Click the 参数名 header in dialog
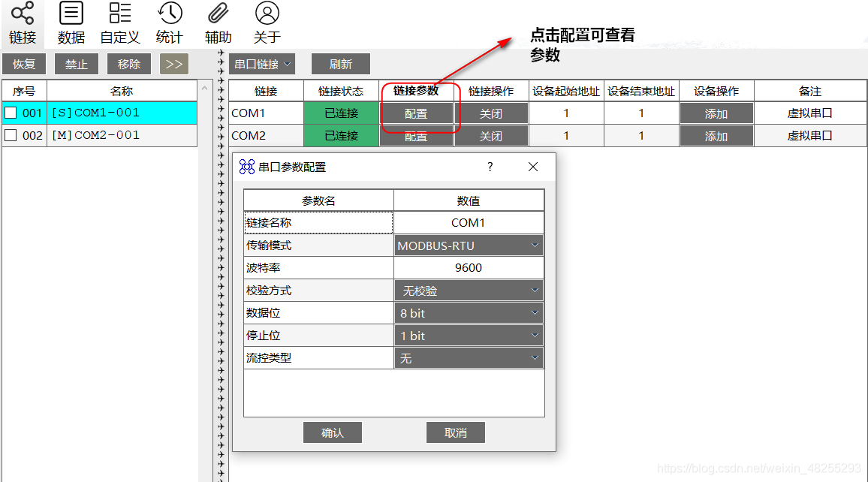Image resolution: width=868 pixels, height=482 pixels. click(x=319, y=201)
